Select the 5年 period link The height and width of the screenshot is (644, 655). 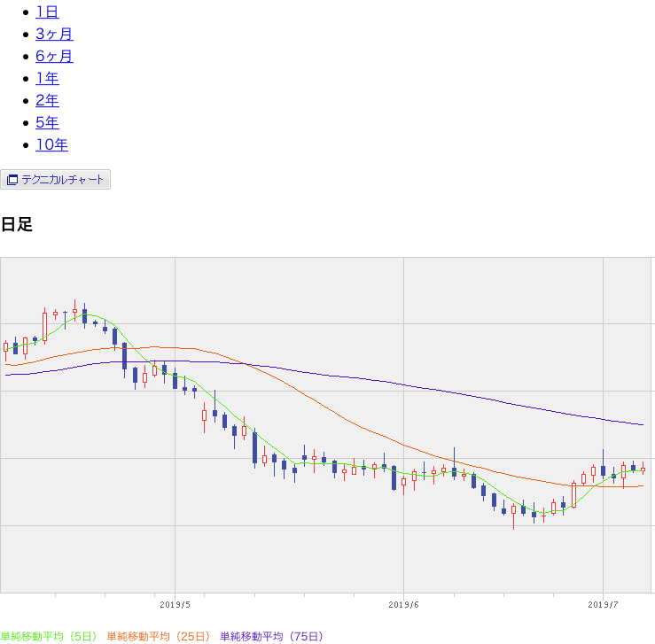[x=47, y=123]
